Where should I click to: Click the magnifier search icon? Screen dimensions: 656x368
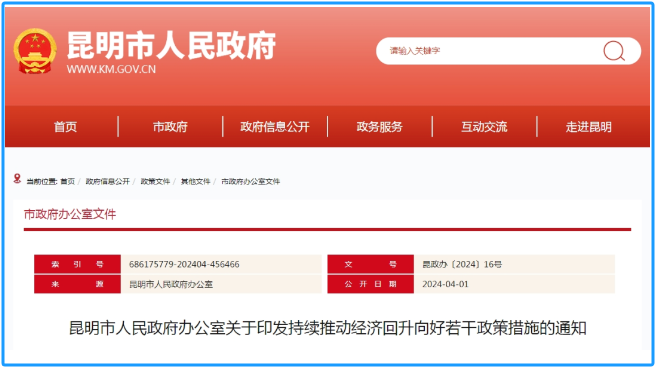coord(614,51)
